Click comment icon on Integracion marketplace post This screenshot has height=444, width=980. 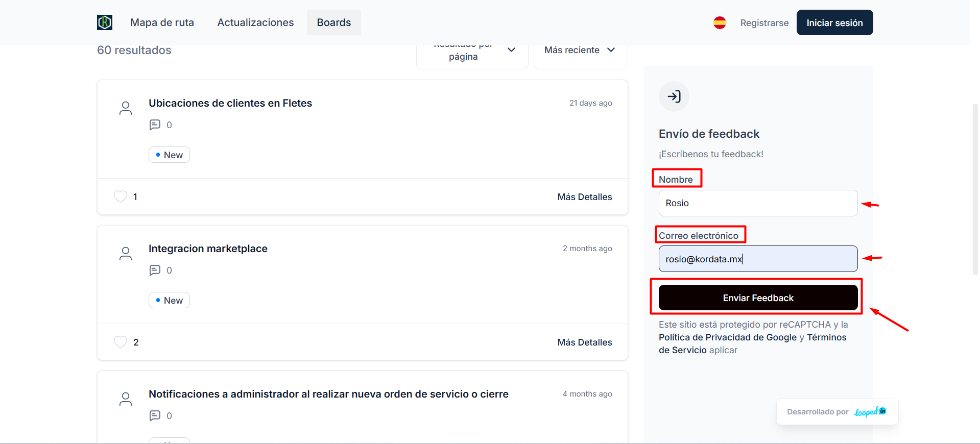coord(155,270)
